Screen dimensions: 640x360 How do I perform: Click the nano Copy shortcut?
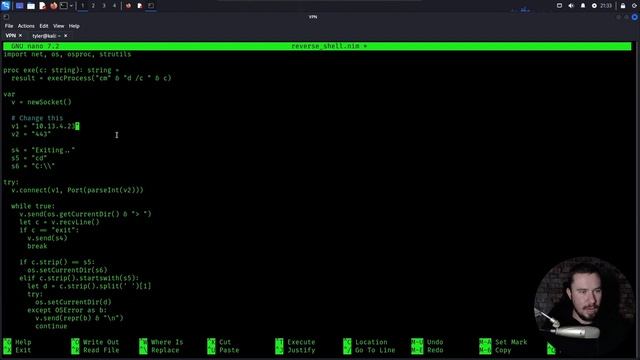(x=495, y=350)
